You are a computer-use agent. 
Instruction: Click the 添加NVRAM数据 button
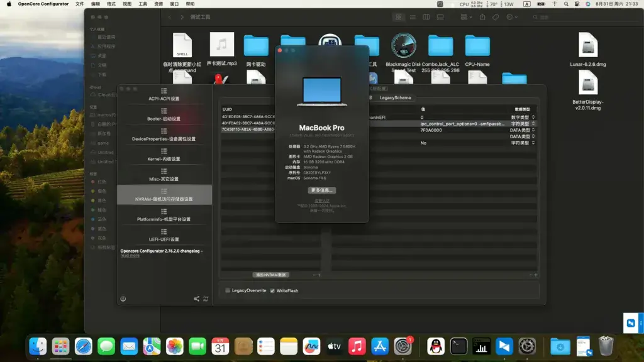click(270, 275)
